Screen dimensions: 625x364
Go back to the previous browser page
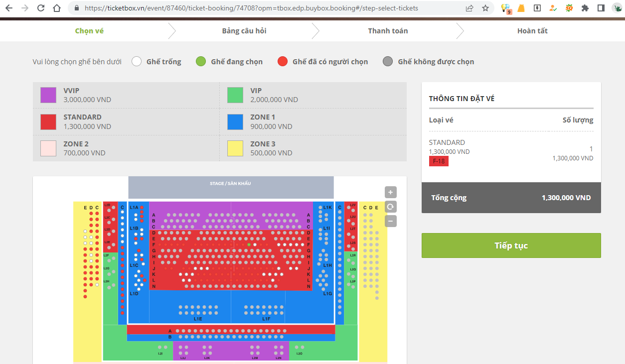point(8,8)
